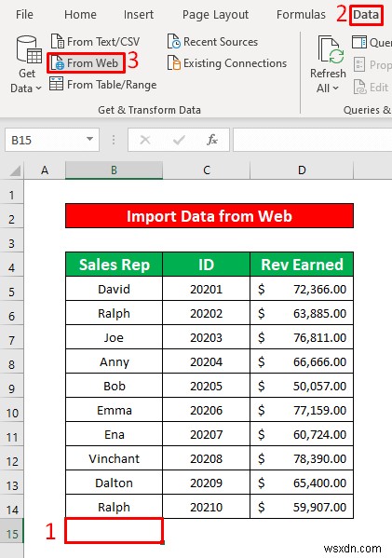Select the revenue cell "66,666.00"
This screenshot has width=392, height=558.
[x=302, y=361]
